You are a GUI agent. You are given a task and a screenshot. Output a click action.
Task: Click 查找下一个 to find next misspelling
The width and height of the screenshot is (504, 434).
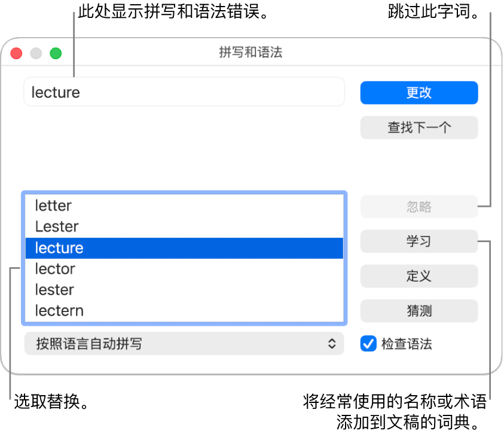tap(418, 127)
